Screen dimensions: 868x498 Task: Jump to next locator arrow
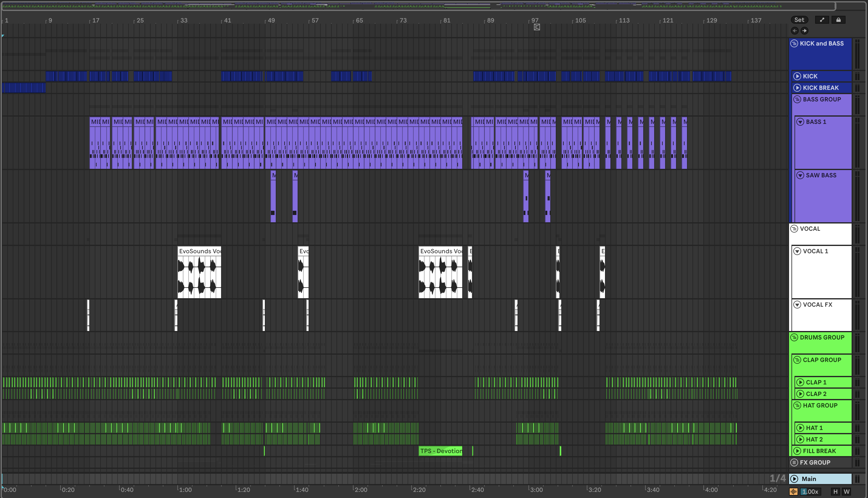pyautogui.click(x=805, y=31)
